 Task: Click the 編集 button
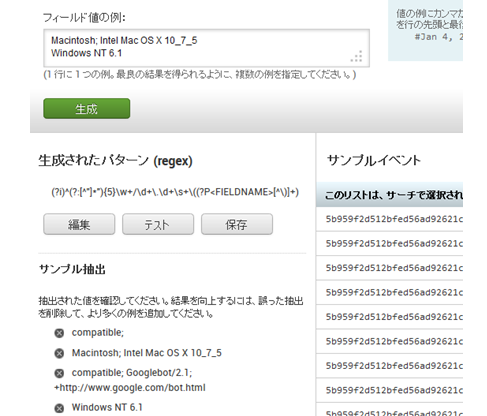[x=79, y=224]
